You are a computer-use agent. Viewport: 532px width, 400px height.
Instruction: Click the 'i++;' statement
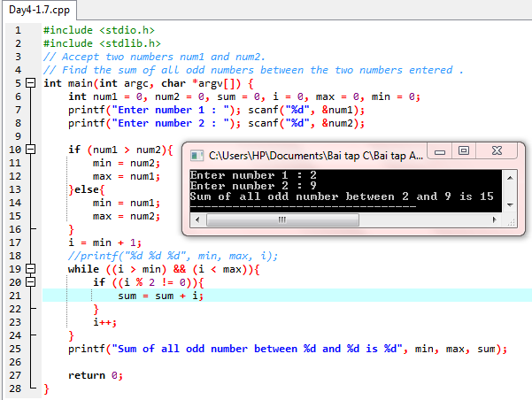pyautogui.click(x=104, y=322)
